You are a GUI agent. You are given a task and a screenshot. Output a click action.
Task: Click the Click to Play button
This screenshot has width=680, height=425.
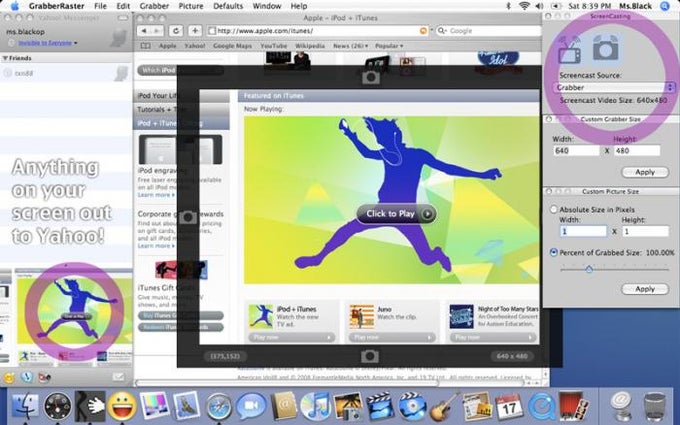coord(396,214)
